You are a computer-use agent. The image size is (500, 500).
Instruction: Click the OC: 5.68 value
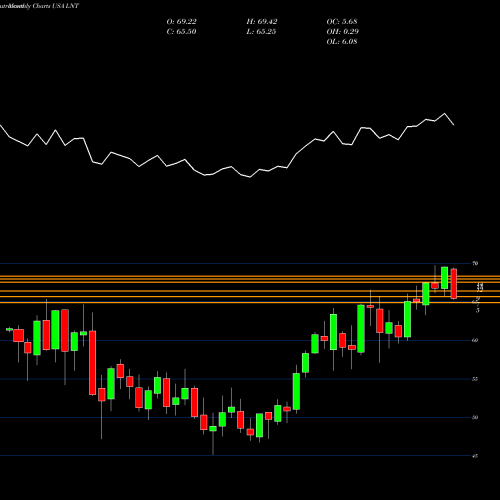[x=342, y=22]
